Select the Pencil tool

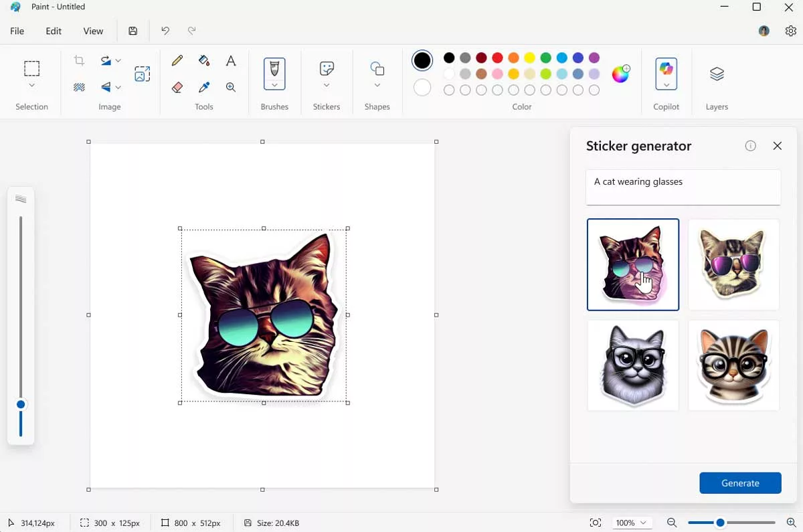tap(177, 61)
